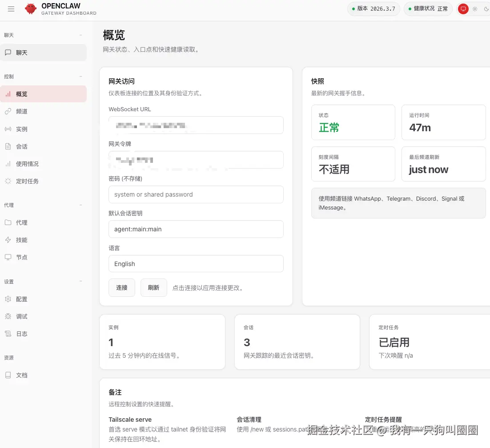Screen dimensions: 490x448
Task: Focus the WebSocket URL field
Action: point(196,125)
